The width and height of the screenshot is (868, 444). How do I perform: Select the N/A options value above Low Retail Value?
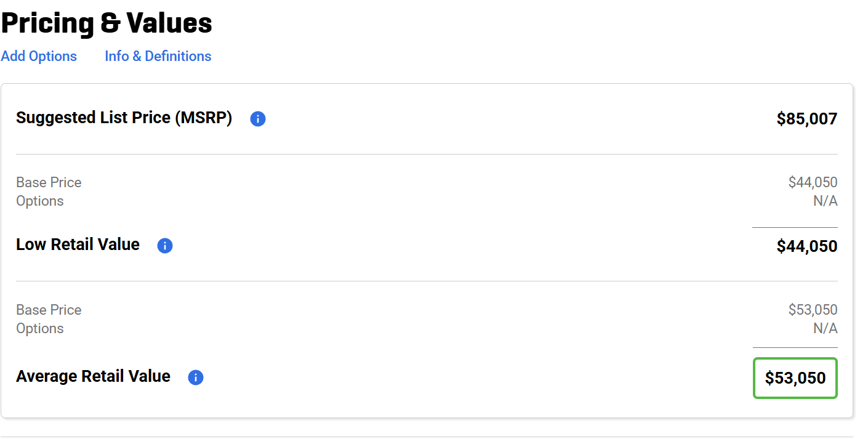[825, 201]
